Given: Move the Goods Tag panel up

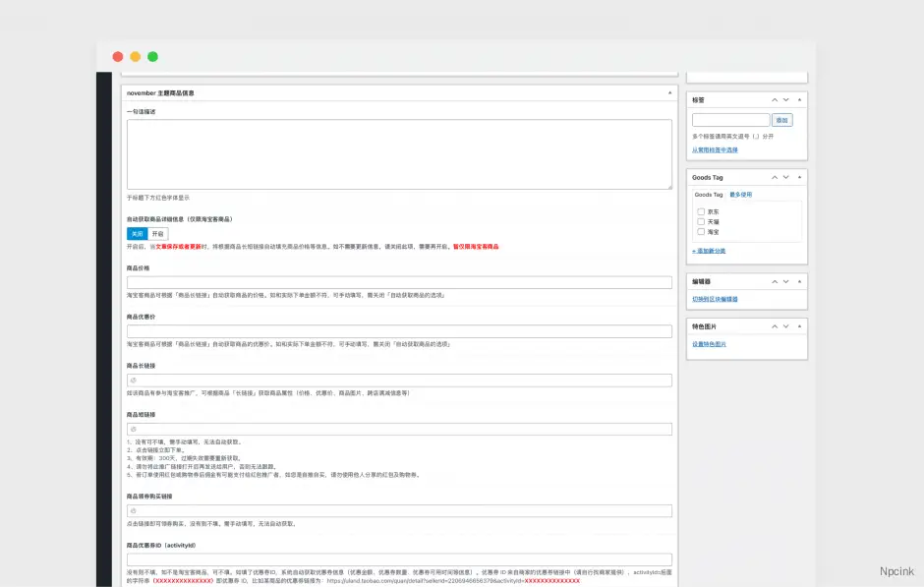Looking at the screenshot, I should tap(774, 177).
